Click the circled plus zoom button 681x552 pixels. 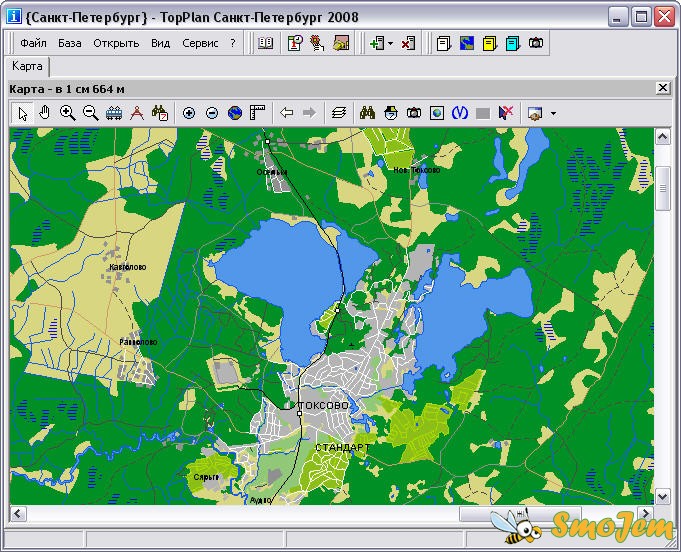[189, 113]
